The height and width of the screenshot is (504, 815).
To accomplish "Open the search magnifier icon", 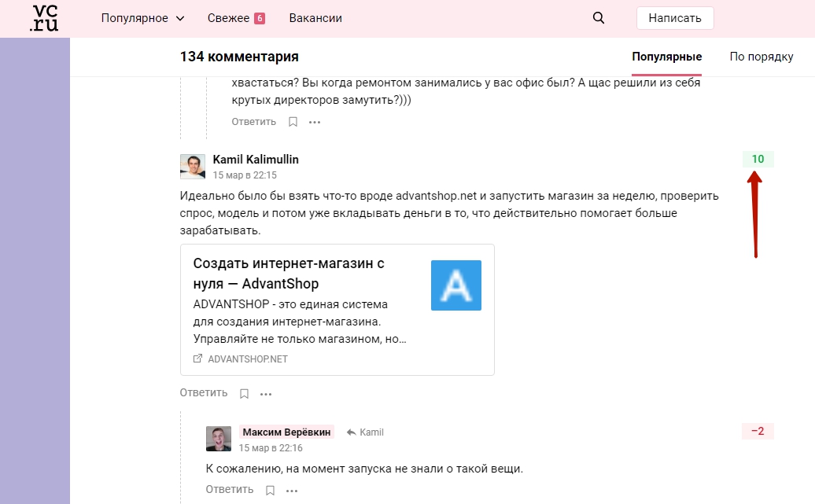I will (598, 17).
